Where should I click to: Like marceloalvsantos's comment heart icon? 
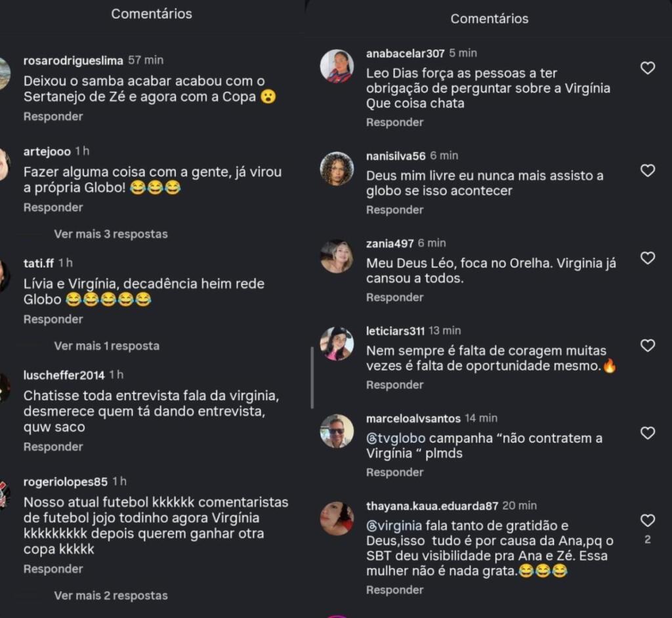(x=647, y=433)
